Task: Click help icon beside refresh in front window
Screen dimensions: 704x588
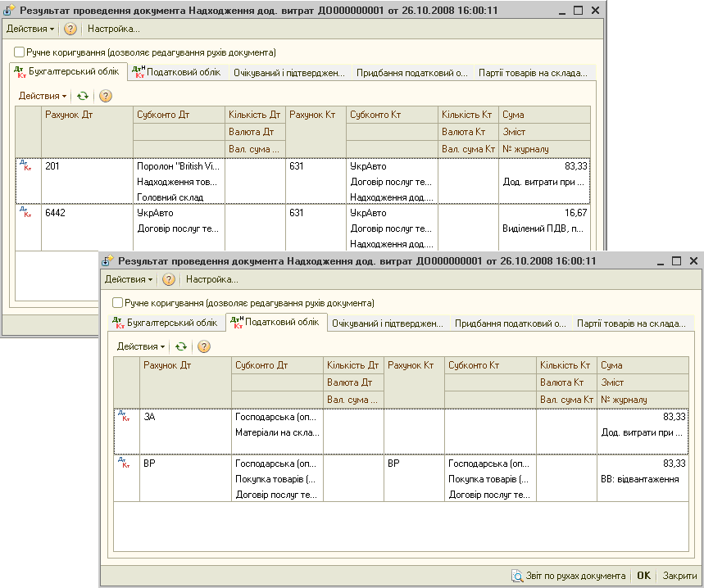Action: click(204, 346)
